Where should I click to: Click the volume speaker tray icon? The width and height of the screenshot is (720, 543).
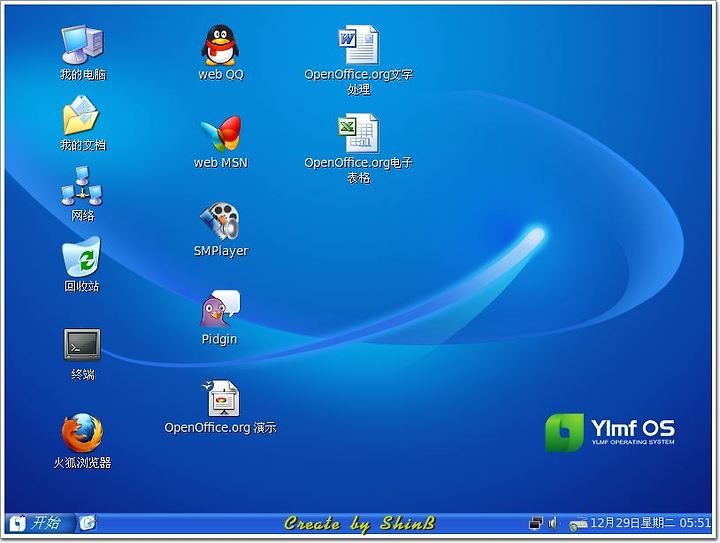(x=553, y=523)
